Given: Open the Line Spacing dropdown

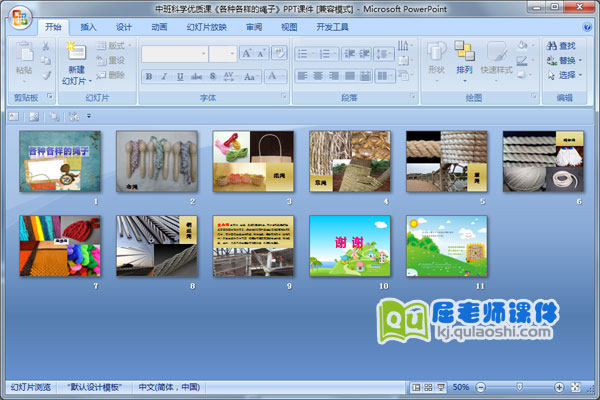Looking at the screenshot, I should pyautogui.click(x=384, y=54).
